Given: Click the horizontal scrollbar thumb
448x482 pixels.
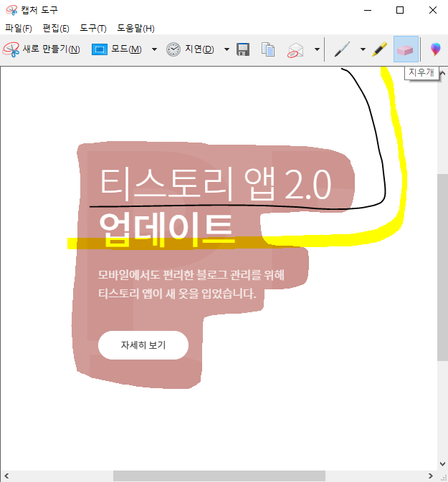Looking at the screenshot, I should point(219,476).
